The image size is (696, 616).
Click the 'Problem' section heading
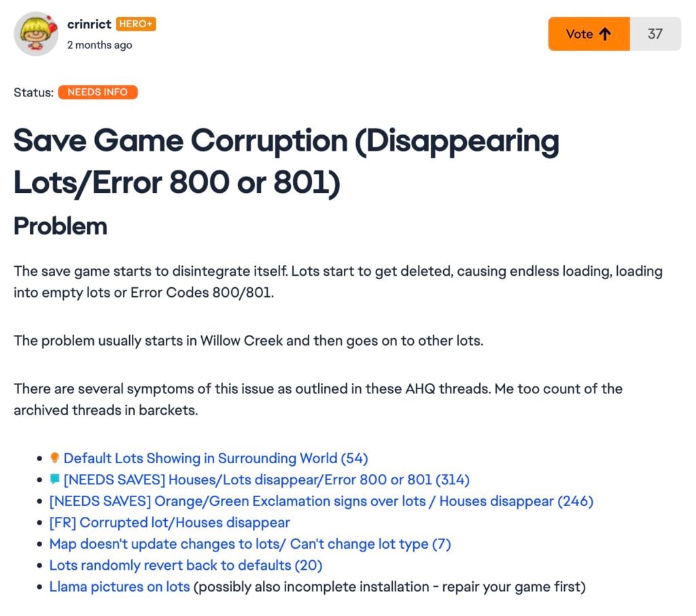tap(60, 226)
